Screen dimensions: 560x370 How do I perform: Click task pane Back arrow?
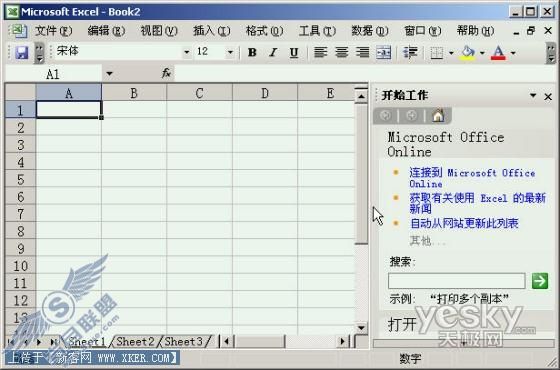click(385, 115)
